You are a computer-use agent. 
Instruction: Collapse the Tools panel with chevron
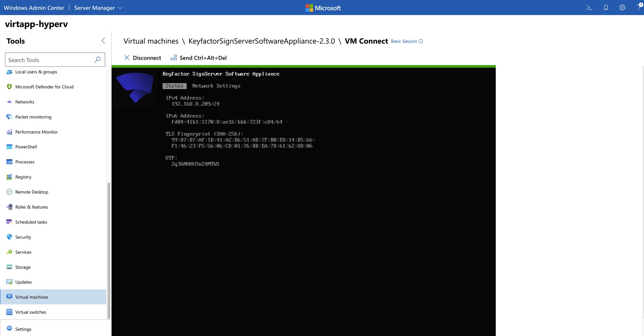(103, 41)
